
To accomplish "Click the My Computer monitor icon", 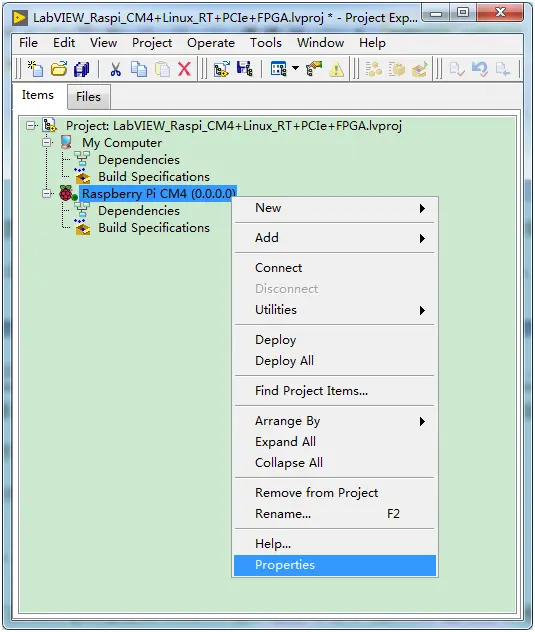I will 66,142.
